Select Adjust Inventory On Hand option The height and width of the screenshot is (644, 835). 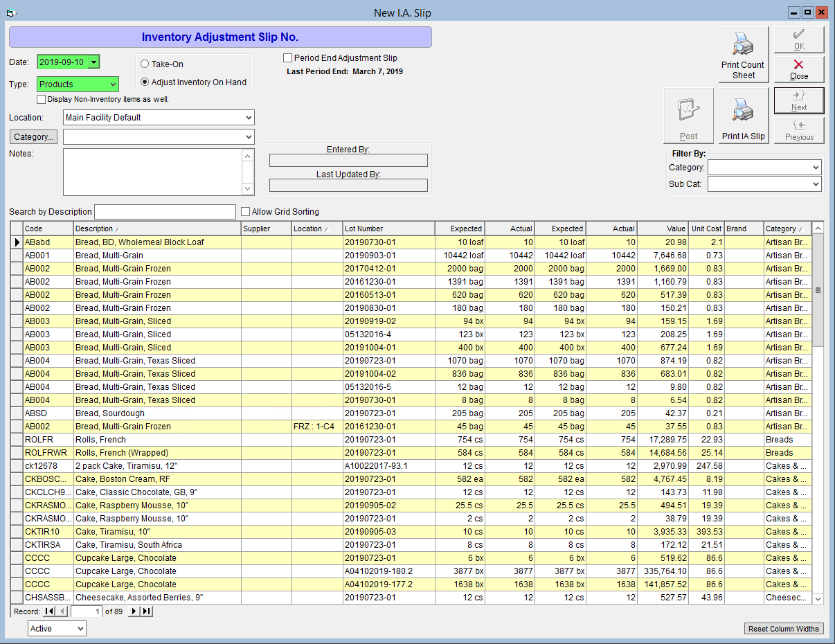(x=145, y=82)
